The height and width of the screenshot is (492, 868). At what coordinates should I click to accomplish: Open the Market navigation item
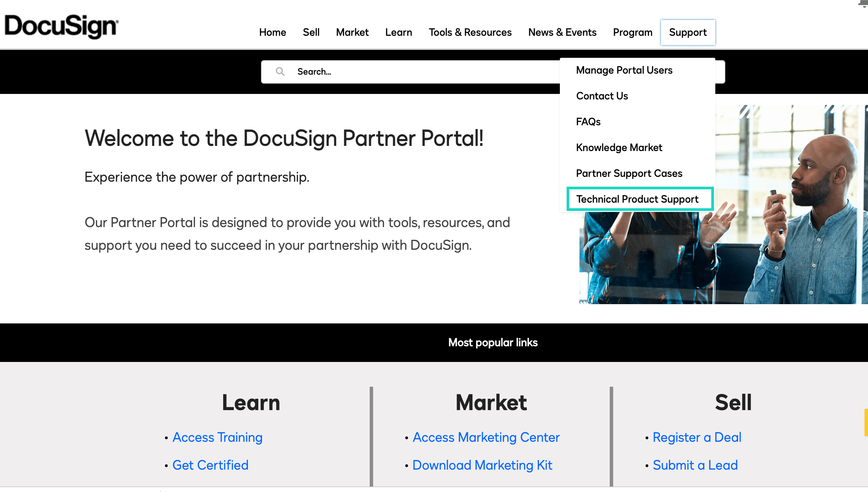[352, 32]
